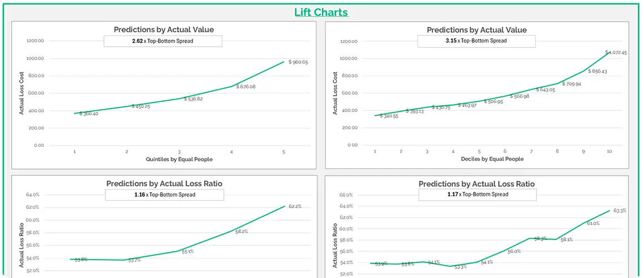Click the quintile chart's Predictions by Actual Value title
Screen dimensions: 644x278
164,29
